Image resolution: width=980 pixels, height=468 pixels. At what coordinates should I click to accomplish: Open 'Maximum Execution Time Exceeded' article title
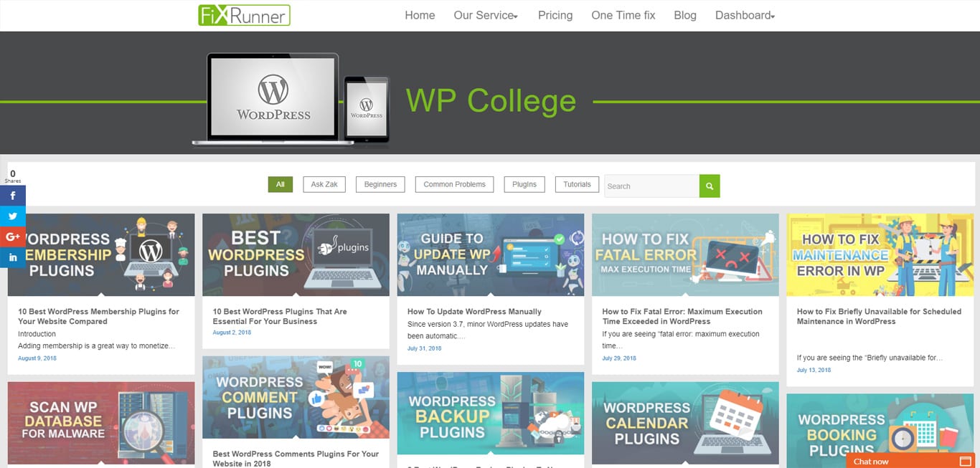[x=682, y=316]
